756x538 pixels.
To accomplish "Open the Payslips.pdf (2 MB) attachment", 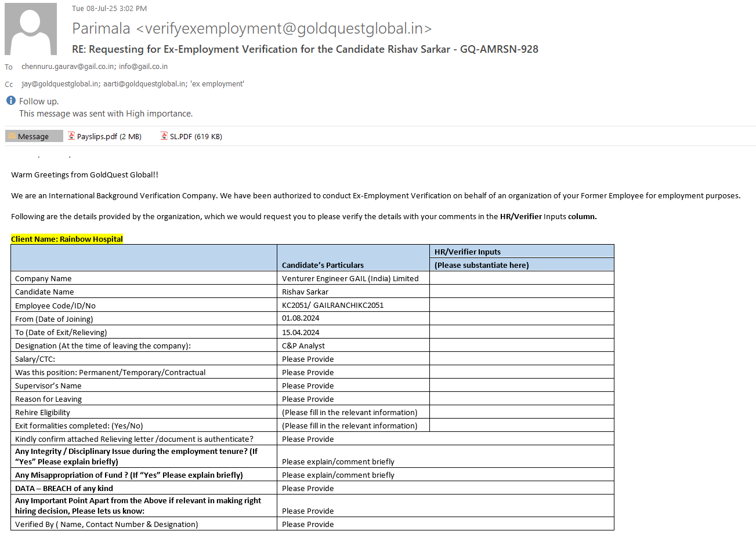I will pyautogui.click(x=109, y=137).
